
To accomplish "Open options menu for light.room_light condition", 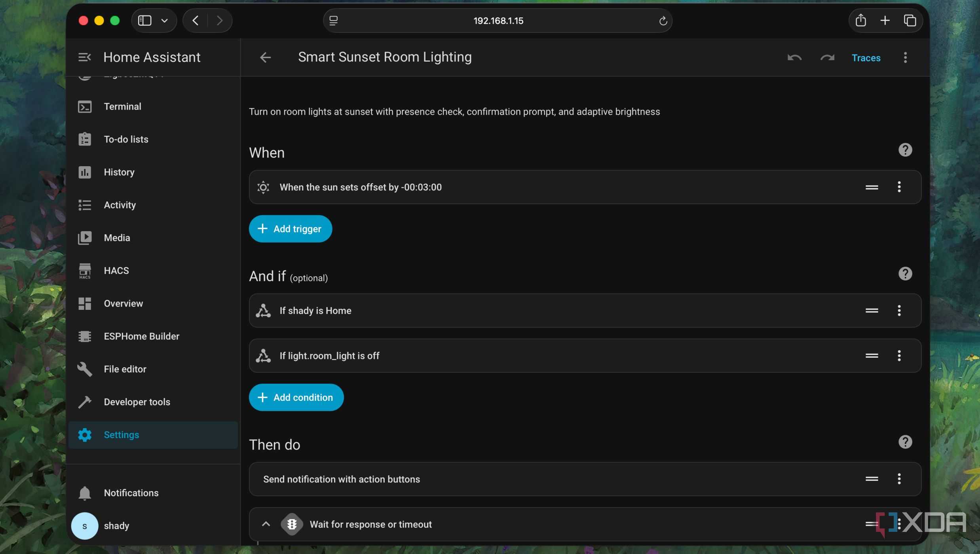I will point(899,356).
